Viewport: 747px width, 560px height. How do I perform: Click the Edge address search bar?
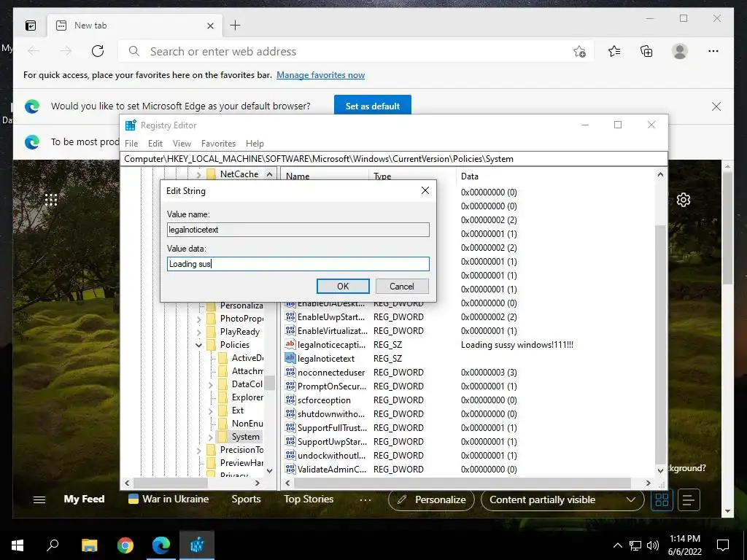(x=356, y=51)
